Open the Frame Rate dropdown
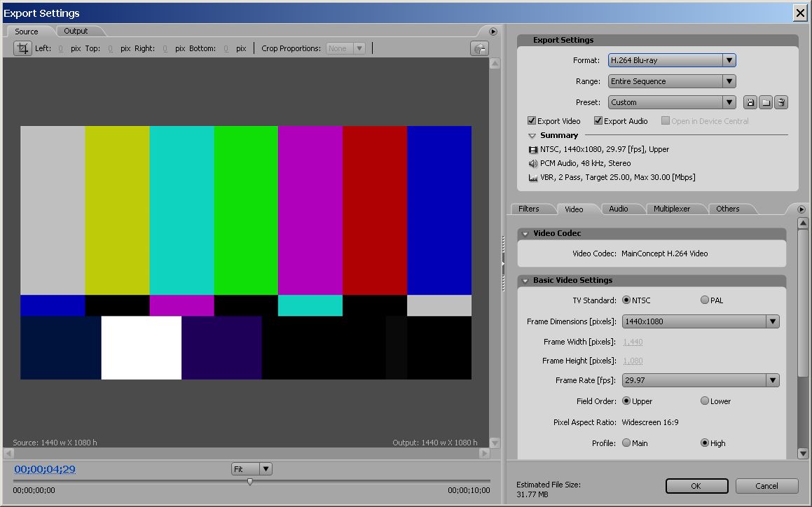 point(701,380)
